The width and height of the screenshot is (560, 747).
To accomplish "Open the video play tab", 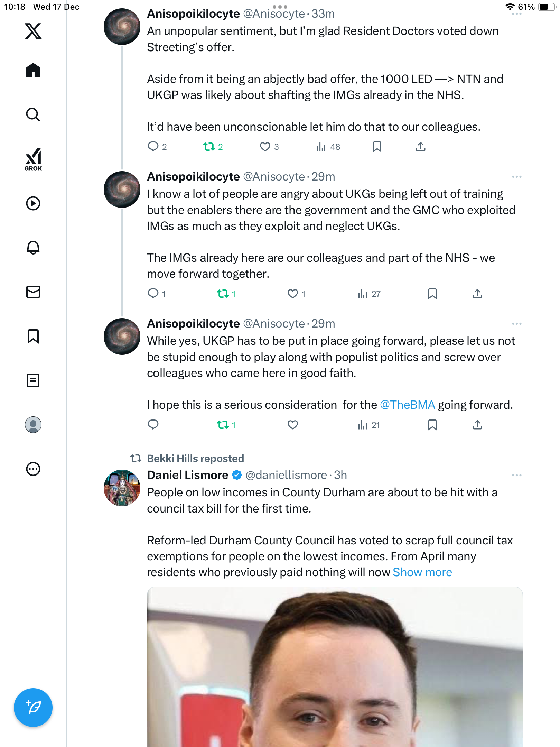I will coord(33,203).
